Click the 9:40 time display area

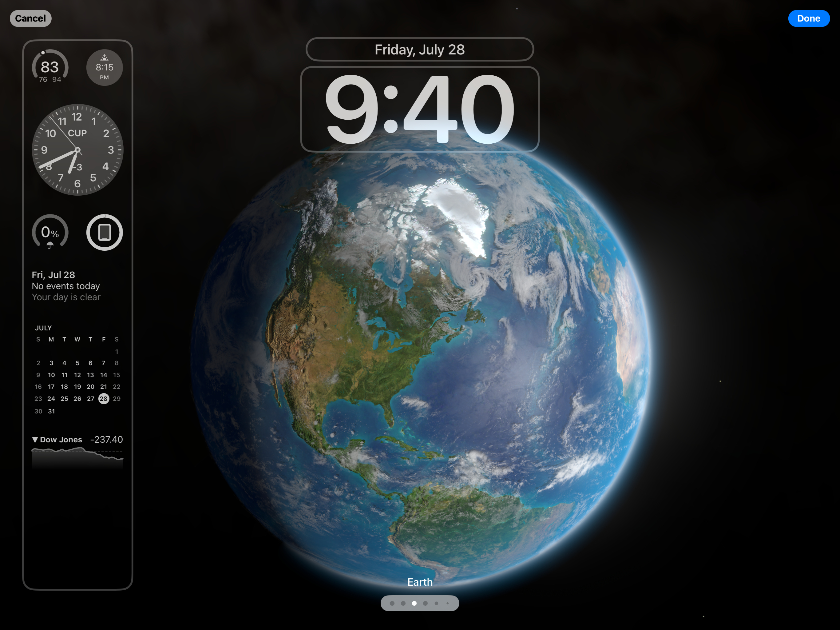pyautogui.click(x=421, y=109)
